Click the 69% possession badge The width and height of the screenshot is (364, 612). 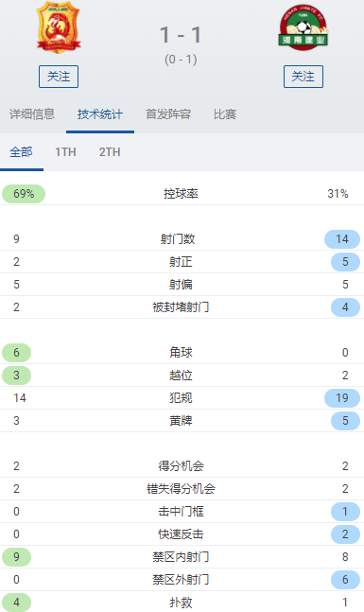click(x=24, y=194)
